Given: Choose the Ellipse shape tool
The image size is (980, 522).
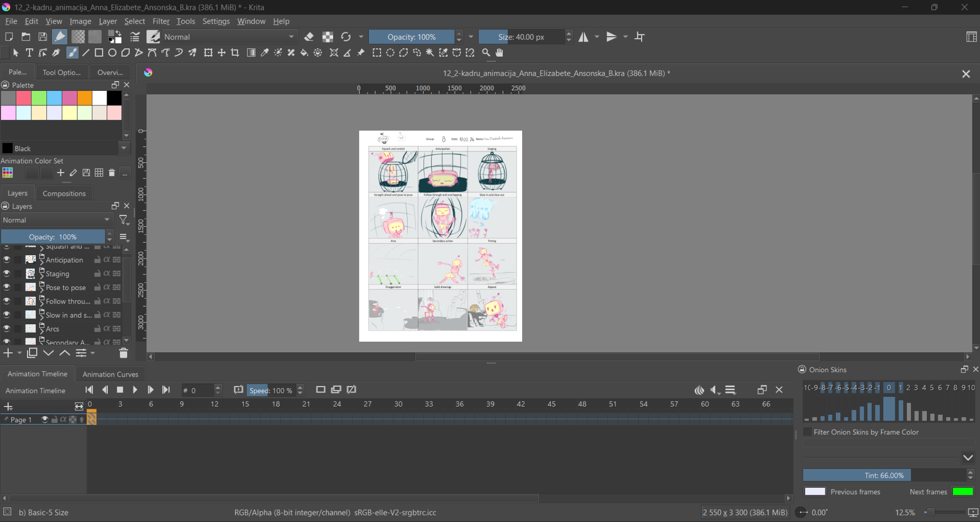Looking at the screenshot, I should (112, 53).
